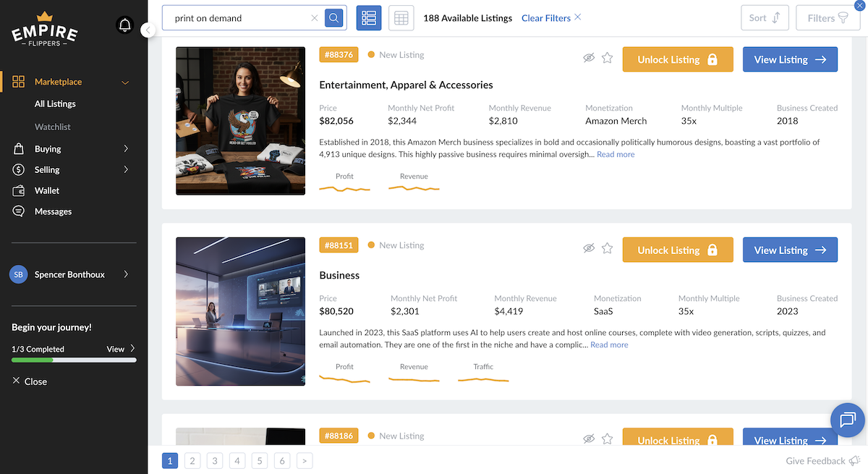Image resolution: width=868 pixels, height=474 pixels.
Task: Read more about the SaaS listing
Action: click(x=609, y=344)
